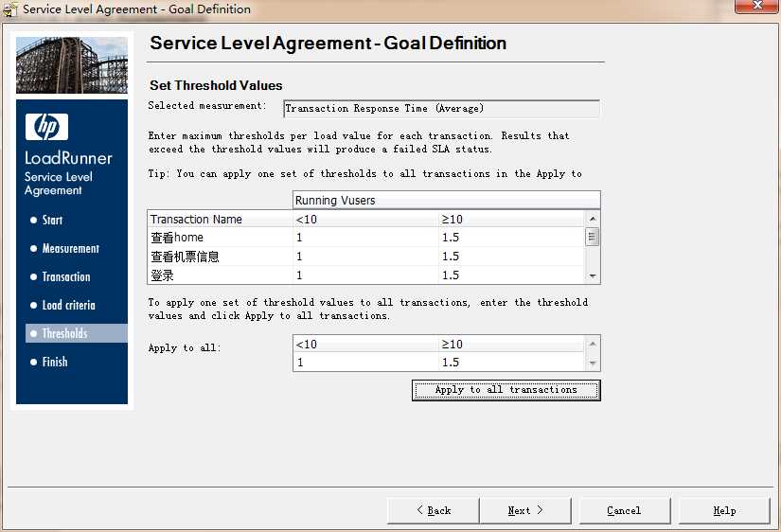Image resolution: width=781 pixels, height=532 pixels.
Task: Click the HP logo icon
Action: [x=46, y=127]
